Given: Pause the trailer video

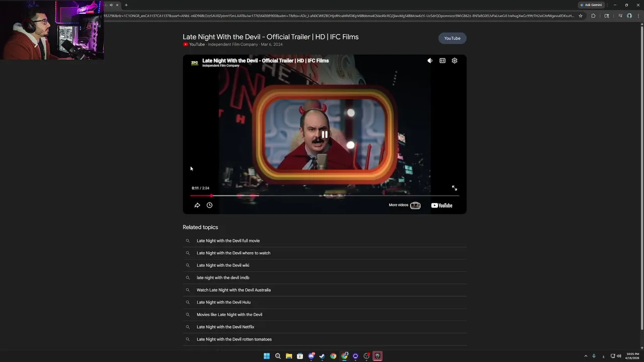Looking at the screenshot, I should 325,134.
